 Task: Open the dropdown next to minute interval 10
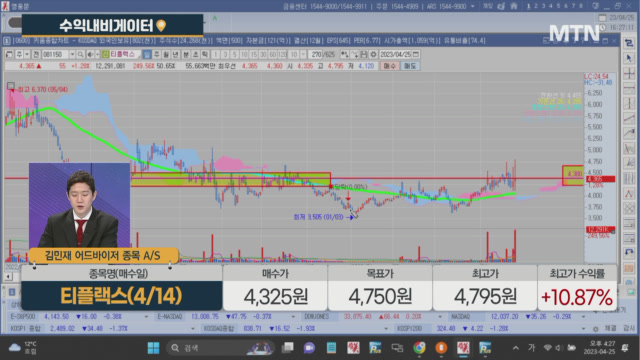303,54
